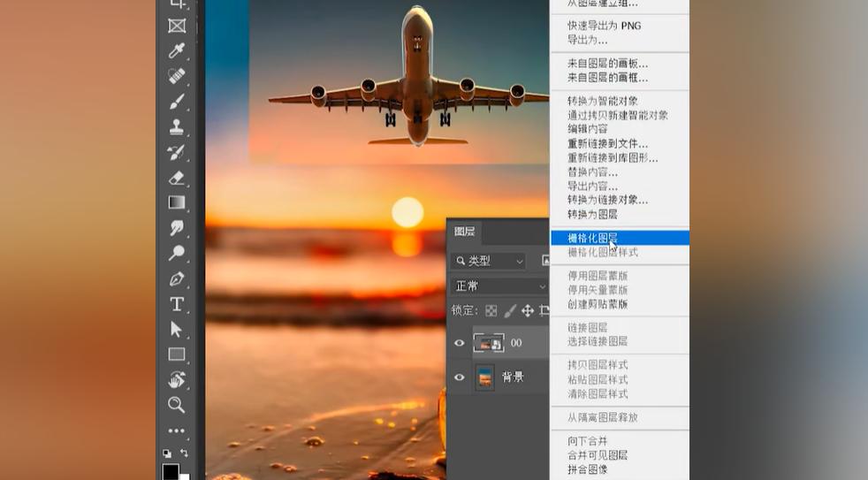Choose 导出内容... from the menu
This screenshot has width=868, height=480.
click(x=592, y=187)
